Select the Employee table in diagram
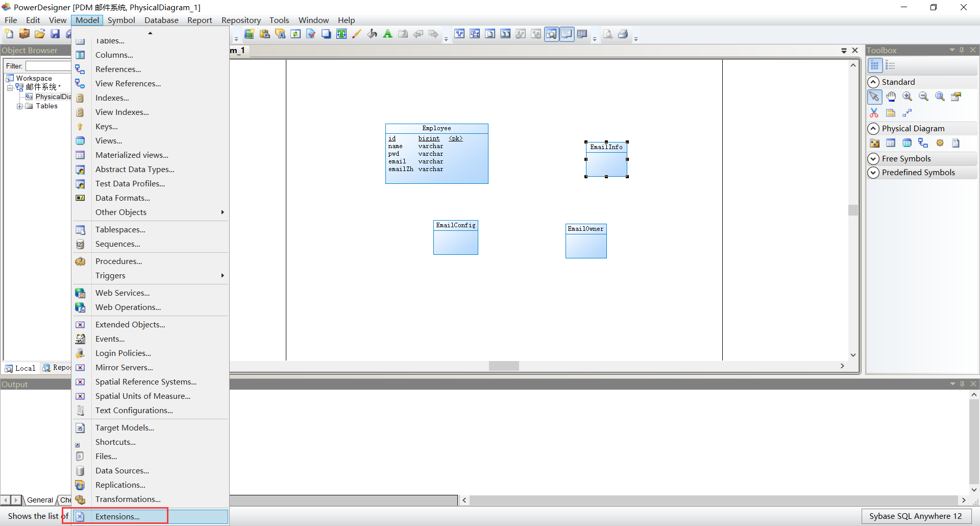Viewport: 980px width, 526px height. point(437,154)
